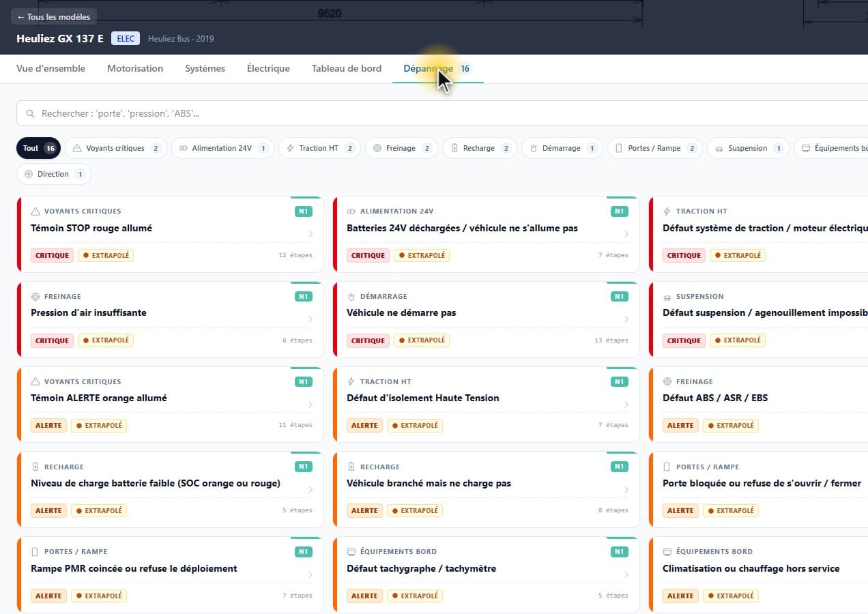This screenshot has height=614, width=868.
Task: Click N1 badge on Témoin STOP rouge card
Action: click(304, 211)
